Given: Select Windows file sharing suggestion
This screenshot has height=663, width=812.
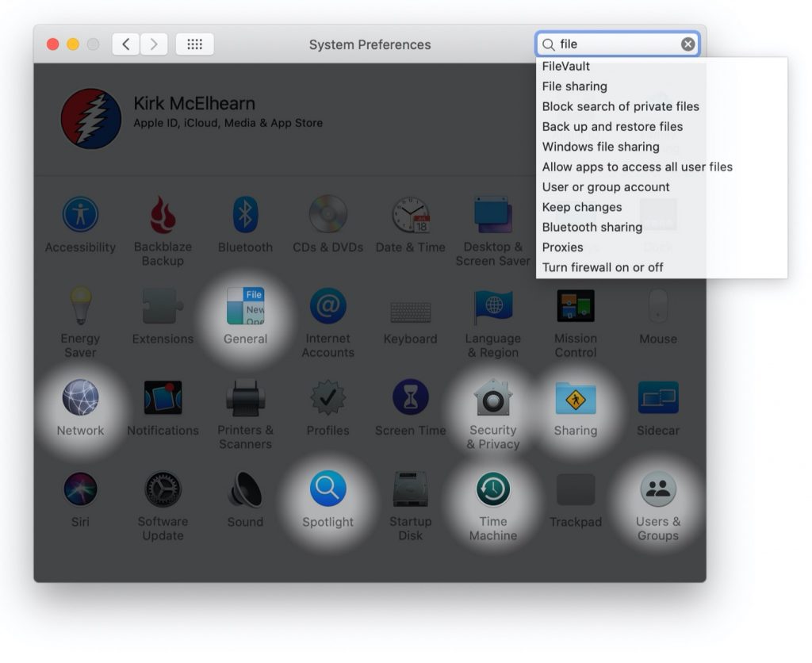Looking at the screenshot, I should coord(599,147).
